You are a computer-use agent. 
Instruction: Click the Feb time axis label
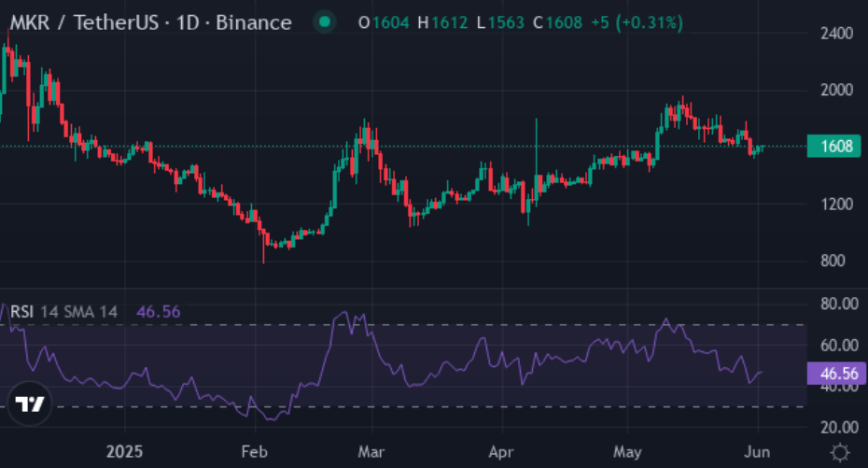tap(255, 452)
